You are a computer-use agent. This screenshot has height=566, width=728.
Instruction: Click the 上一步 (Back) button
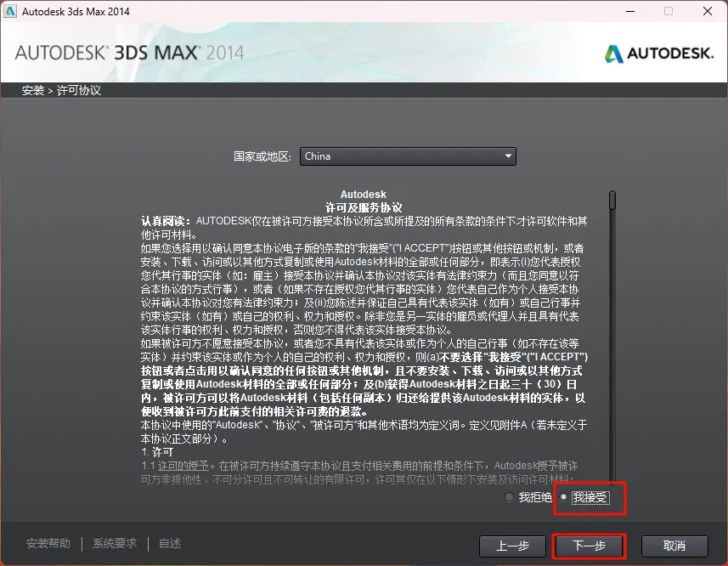(x=512, y=546)
